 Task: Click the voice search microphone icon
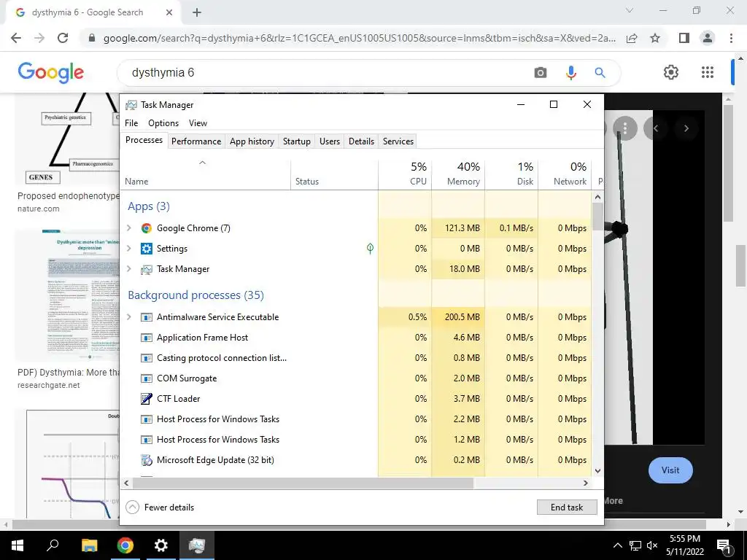[570, 73]
